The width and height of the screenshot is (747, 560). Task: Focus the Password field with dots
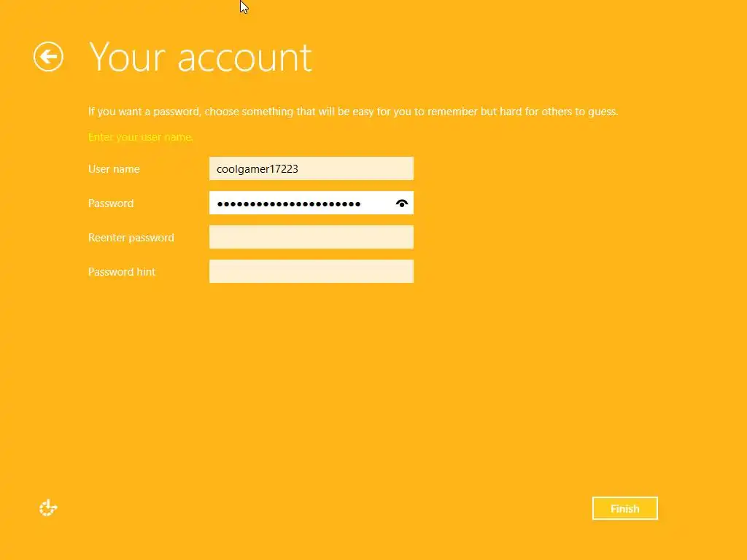pos(311,203)
